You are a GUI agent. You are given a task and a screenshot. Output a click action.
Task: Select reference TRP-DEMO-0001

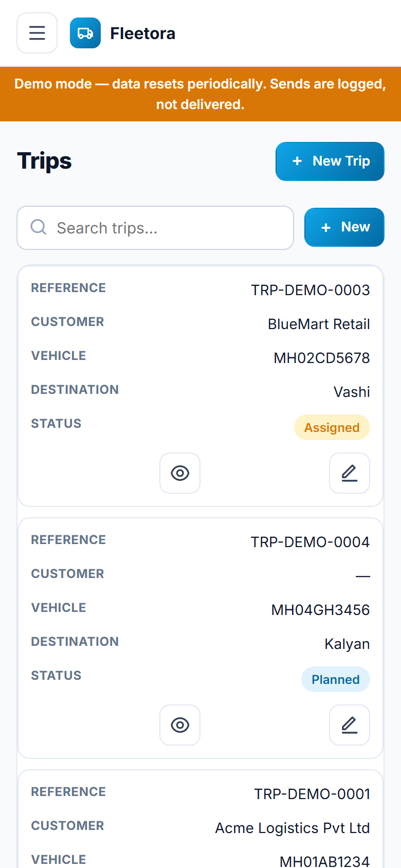tap(313, 794)
